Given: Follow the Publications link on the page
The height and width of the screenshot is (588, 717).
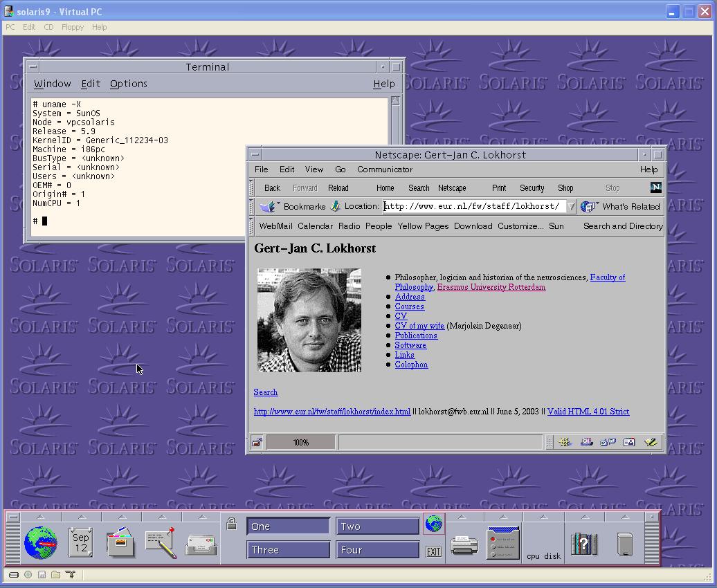Looking at the screenshot, I should pyautogui.click(x=416, y=336).
